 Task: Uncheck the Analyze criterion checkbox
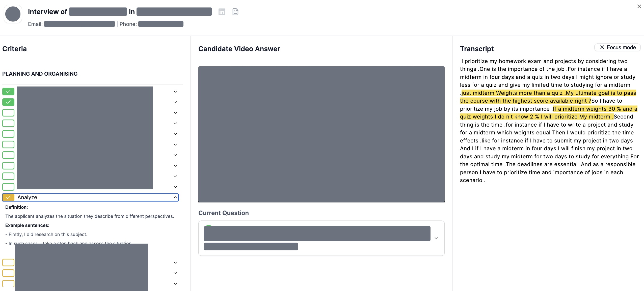9,197
